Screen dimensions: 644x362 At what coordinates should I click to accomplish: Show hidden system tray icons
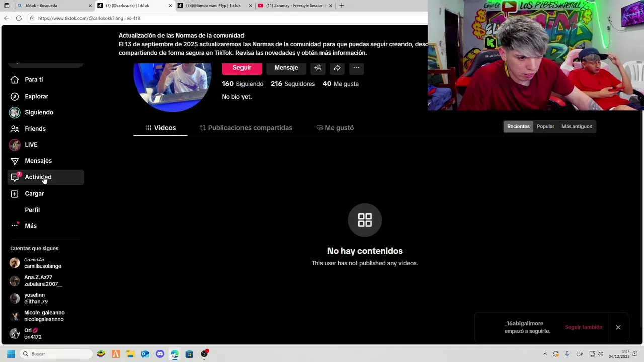[x=545, y=354]
